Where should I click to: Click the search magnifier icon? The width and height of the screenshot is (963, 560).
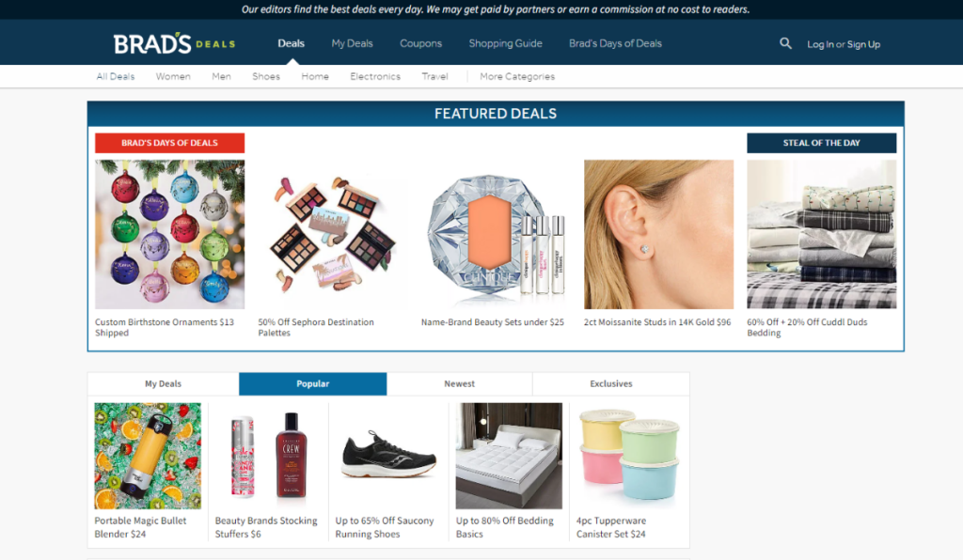pos(785,43)
